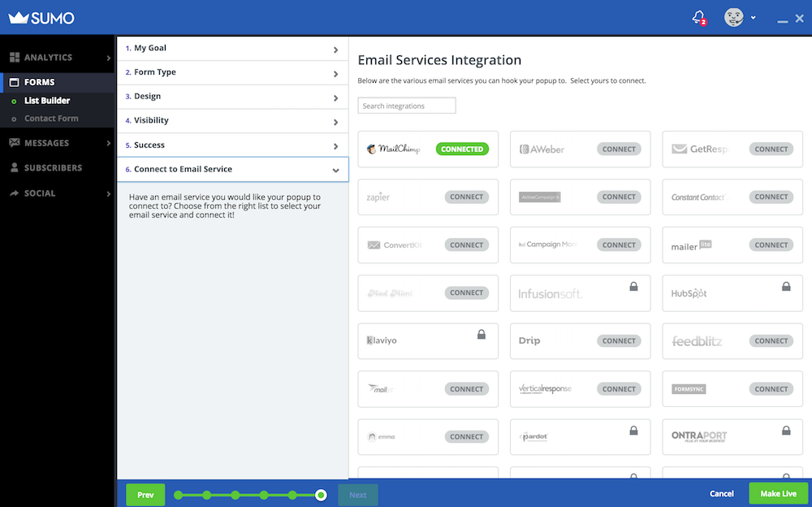Viewport: 812px width, 507px height.
Task: Click the Prev button
Action: (145, 495)
